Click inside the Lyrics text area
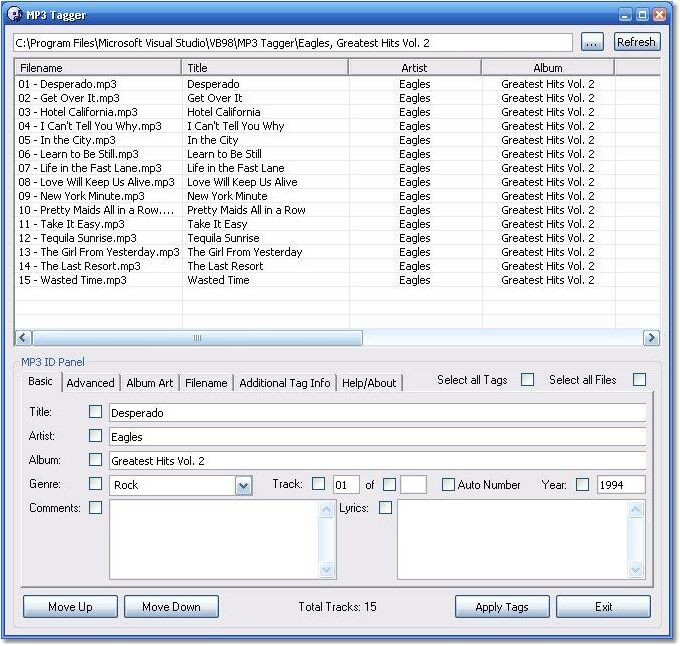 (x=513, y=539)
